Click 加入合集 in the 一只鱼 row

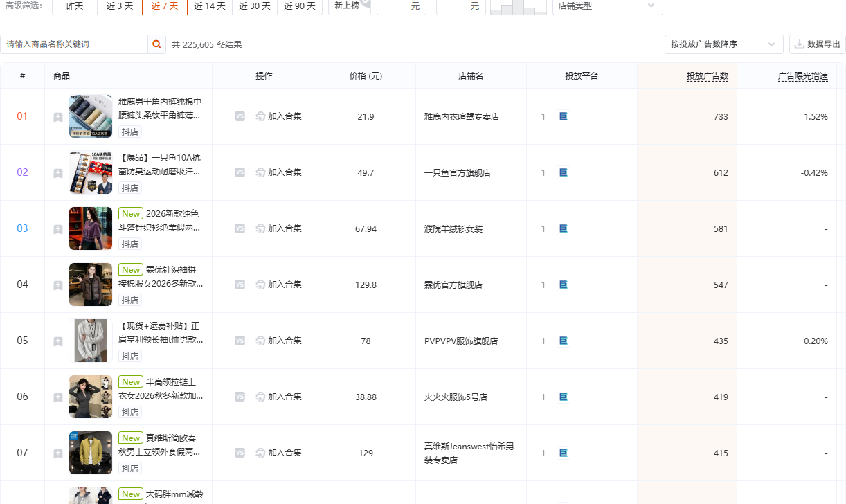279,172
